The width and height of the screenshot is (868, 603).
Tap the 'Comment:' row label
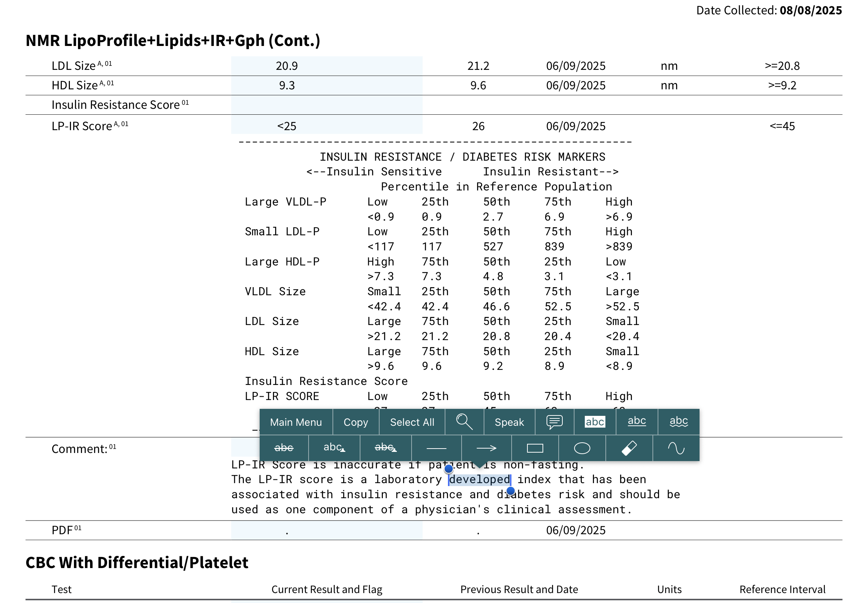pos(83,449)
